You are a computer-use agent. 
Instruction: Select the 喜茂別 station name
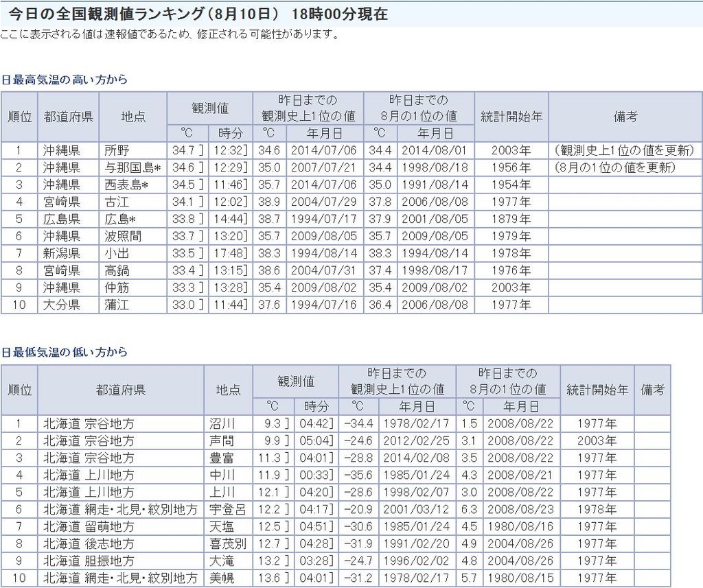point(227,543)
